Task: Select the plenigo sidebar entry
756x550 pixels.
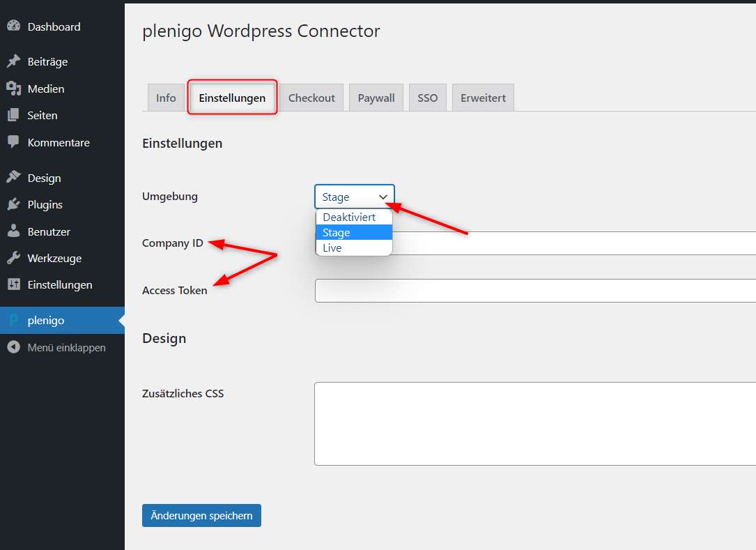Action: coord(62,321)
